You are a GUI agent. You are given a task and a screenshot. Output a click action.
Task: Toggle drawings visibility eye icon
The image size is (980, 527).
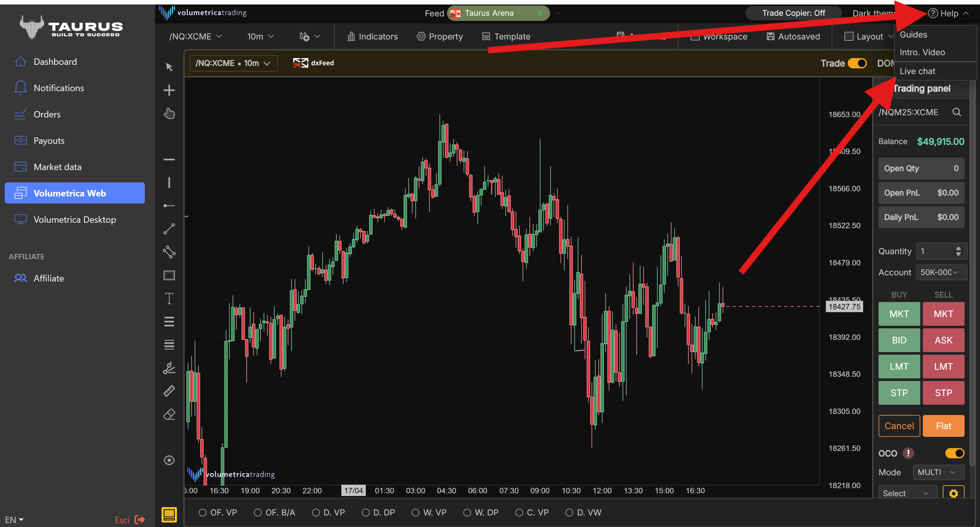point(169,461)
